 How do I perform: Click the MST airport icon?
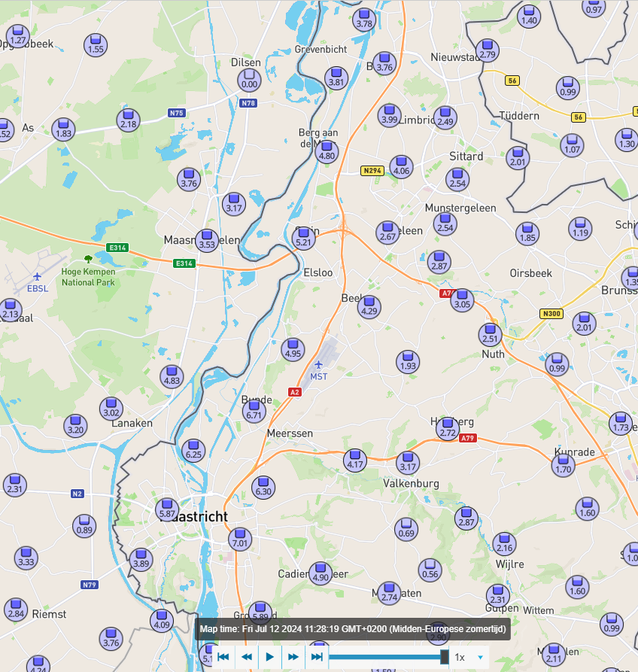pos(318,365)
